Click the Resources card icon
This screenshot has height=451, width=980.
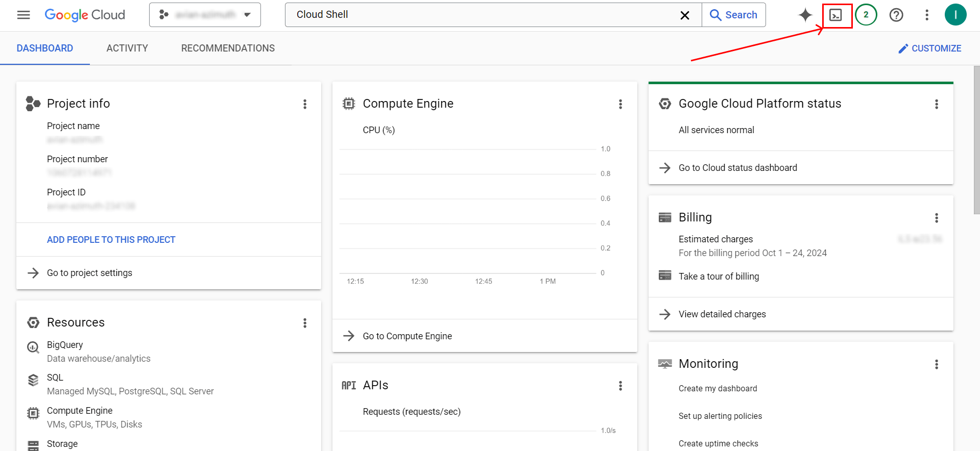pos(33,322)
